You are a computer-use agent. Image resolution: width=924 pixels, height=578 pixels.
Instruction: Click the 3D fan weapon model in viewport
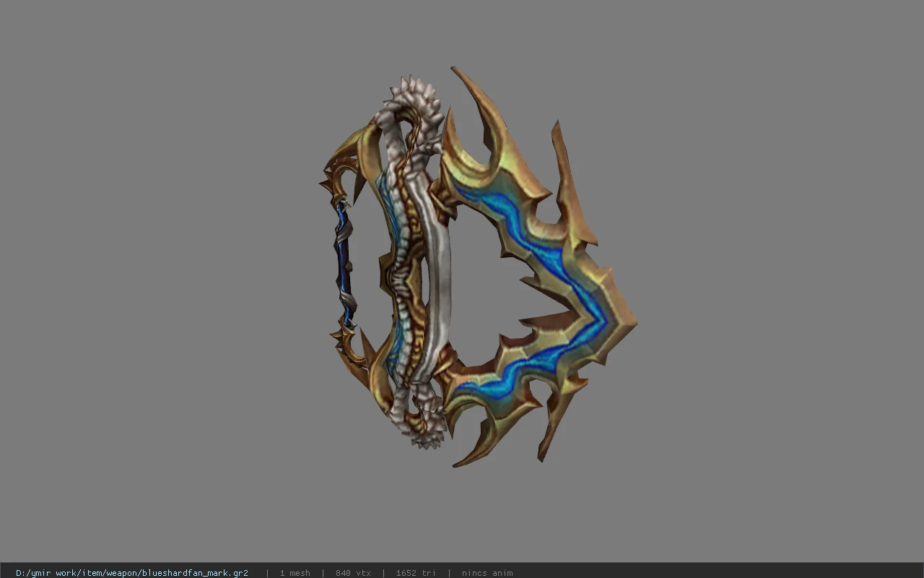478,267
